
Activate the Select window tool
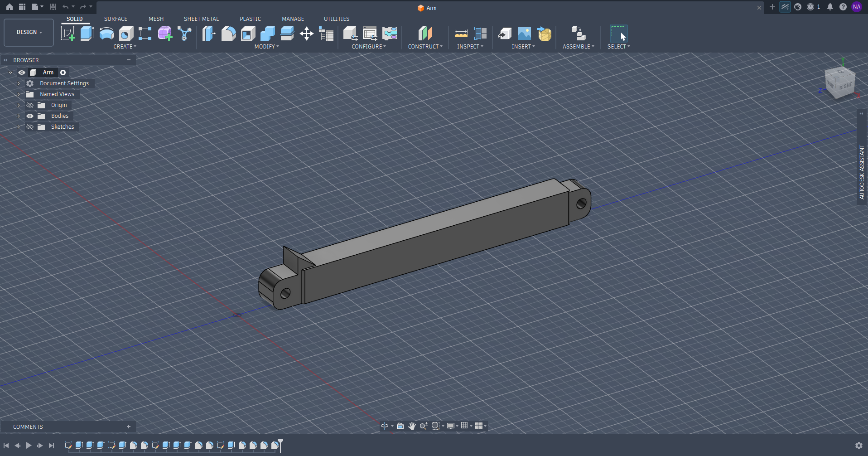[x=618, y=34]
